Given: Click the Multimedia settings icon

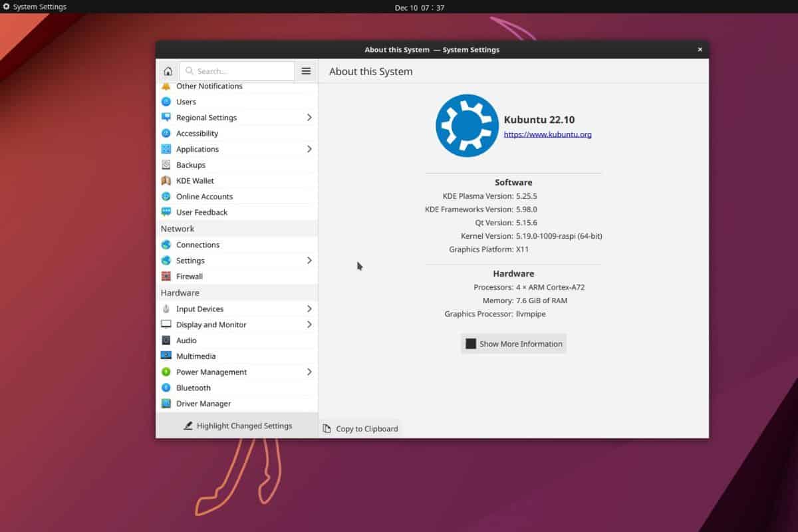Looking at the screenshot, I should click(167, 356).
